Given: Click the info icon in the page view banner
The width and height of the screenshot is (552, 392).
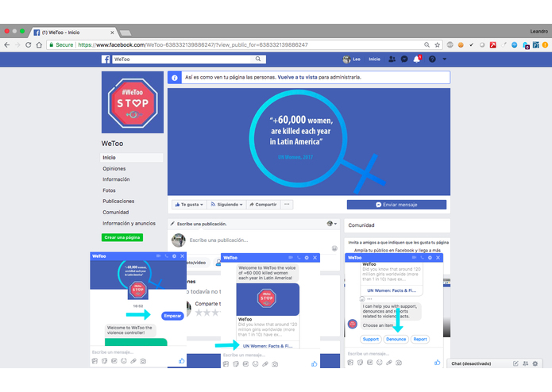Looking at the screenshot, I should tap(175, 78).
